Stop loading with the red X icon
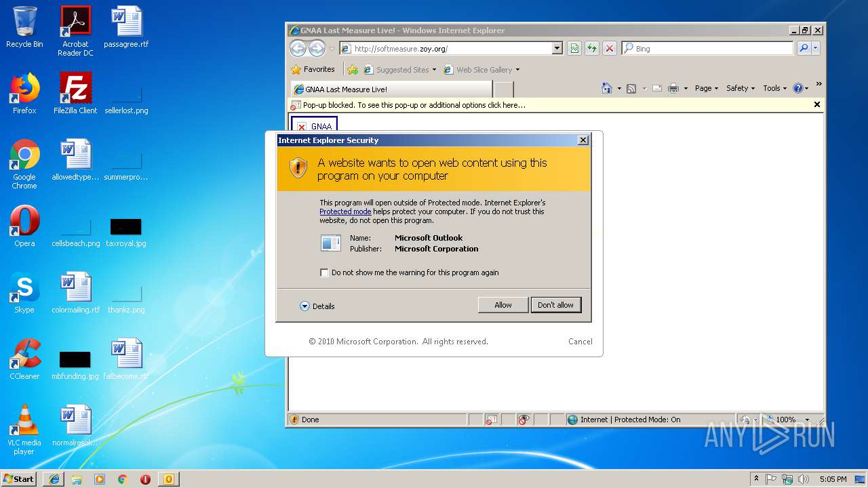Viewport: 868px width, 488px height. point(610,49)
